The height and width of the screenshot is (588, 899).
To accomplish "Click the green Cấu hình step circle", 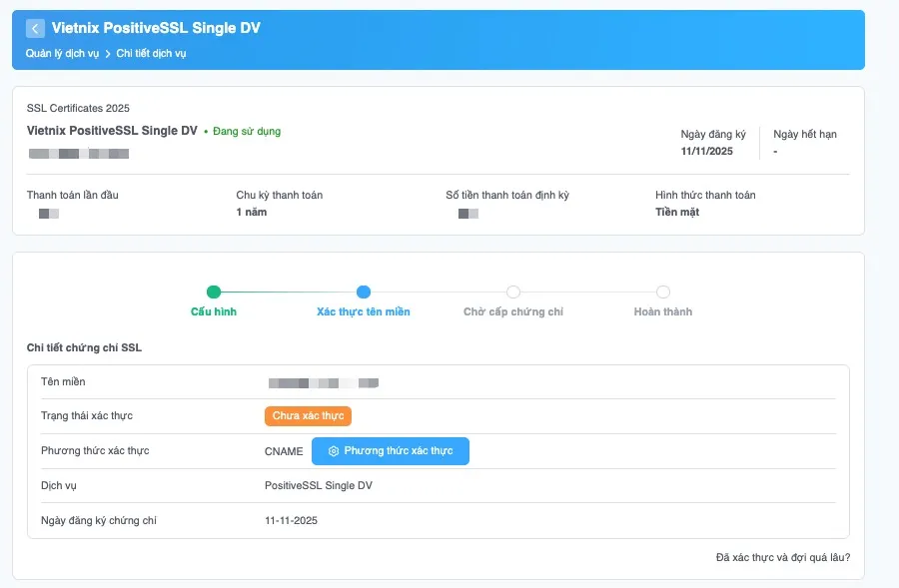I will point(214,293).
